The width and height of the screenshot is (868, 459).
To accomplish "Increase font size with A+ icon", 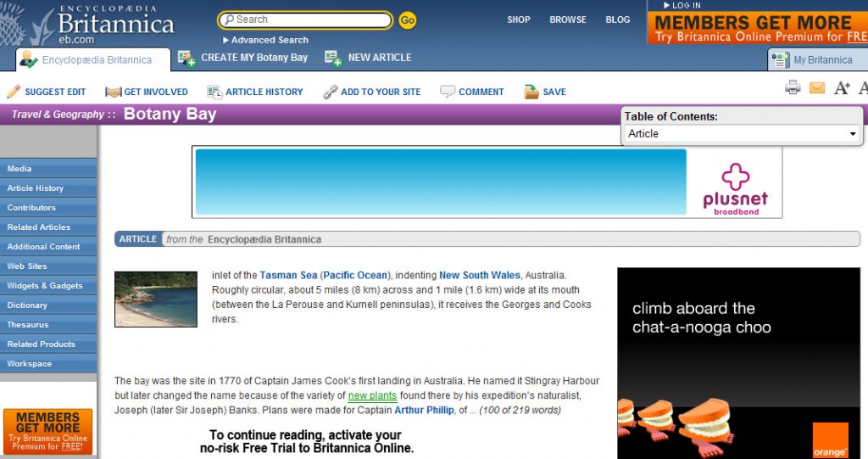I will [842, 87].
